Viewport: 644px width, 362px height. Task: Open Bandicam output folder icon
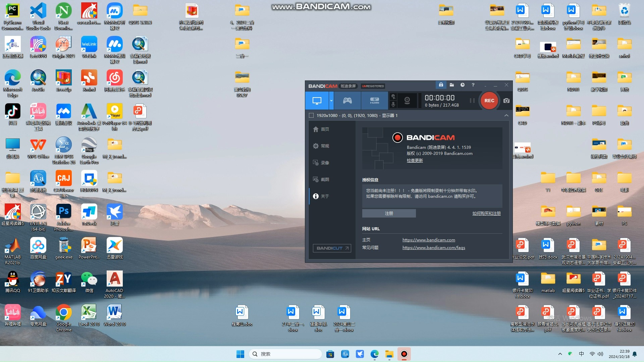click(x=452, y=85)
